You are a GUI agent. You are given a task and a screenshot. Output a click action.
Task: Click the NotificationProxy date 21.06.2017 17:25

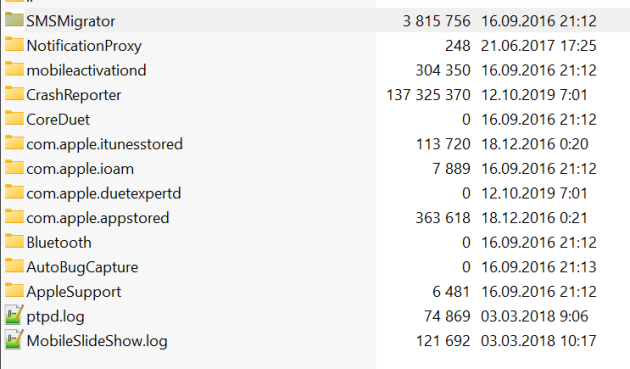pyautogui.click(x=538, y=46)
